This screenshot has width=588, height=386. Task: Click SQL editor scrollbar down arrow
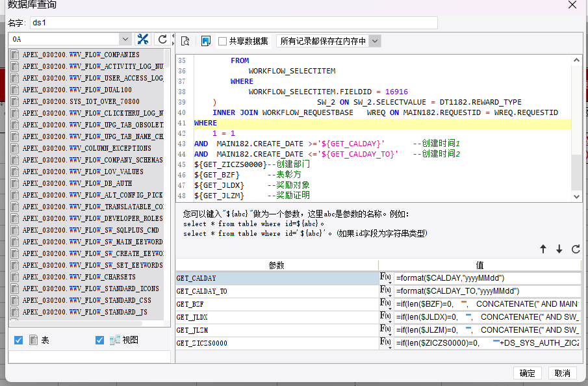576,196
